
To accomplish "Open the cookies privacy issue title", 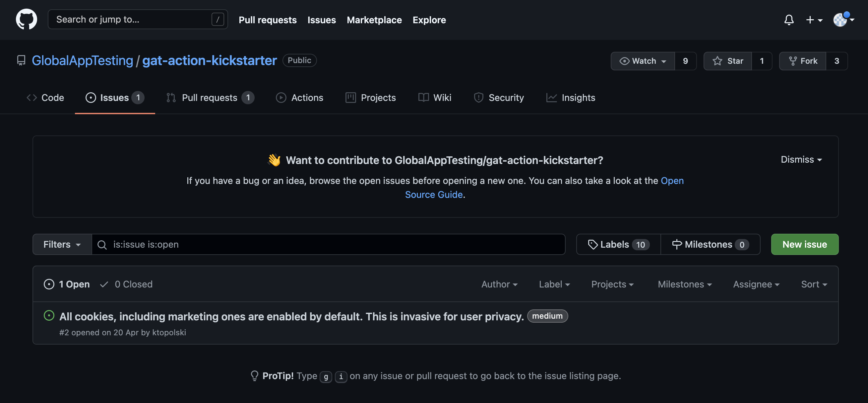I will [291, 316].
